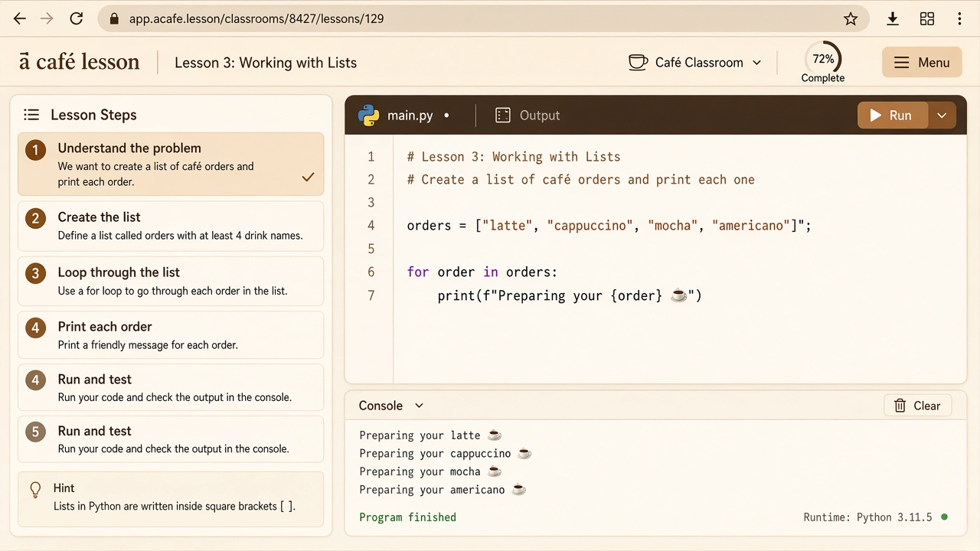Bookmark this page with the star icon
The height and width of the screenshot is (551, 980).
(x=851, y=18)
